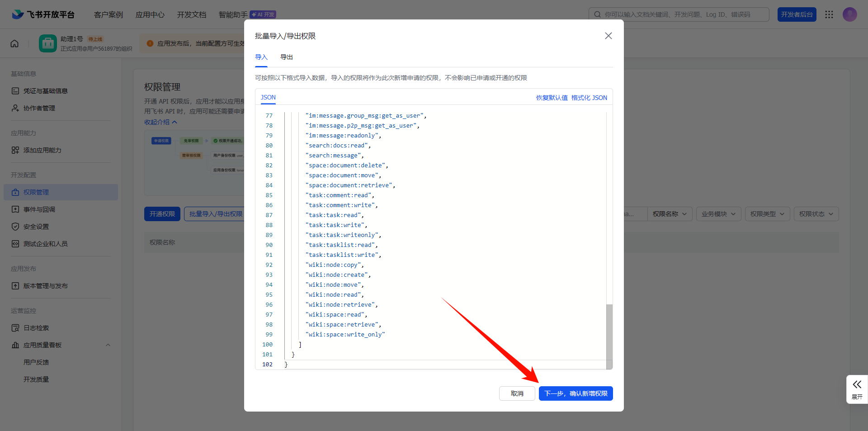Select the 导入 tab in dialog

click(261, 57)
